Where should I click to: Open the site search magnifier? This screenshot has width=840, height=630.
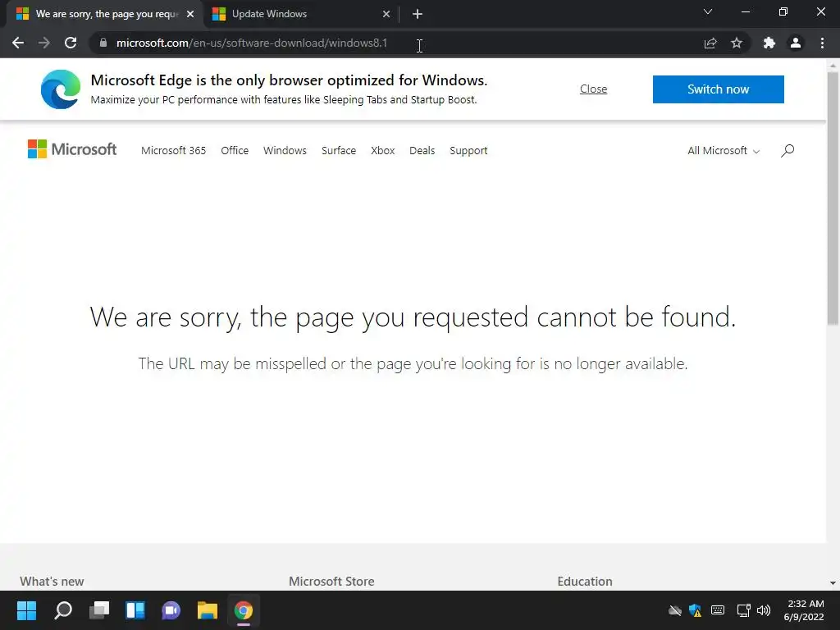[787, 151]
